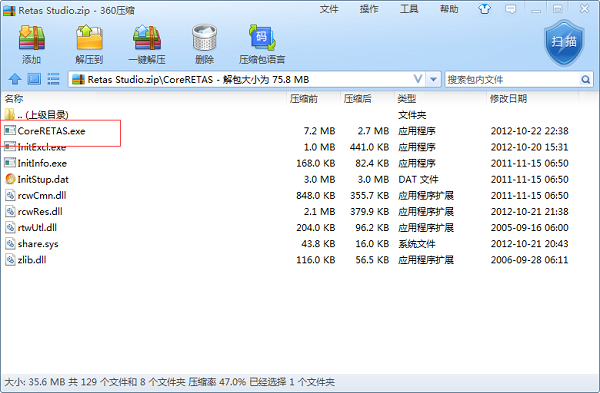Switch to list view mode
The image size is (600, 393).
pyautogui.click(x=53, y=79)
